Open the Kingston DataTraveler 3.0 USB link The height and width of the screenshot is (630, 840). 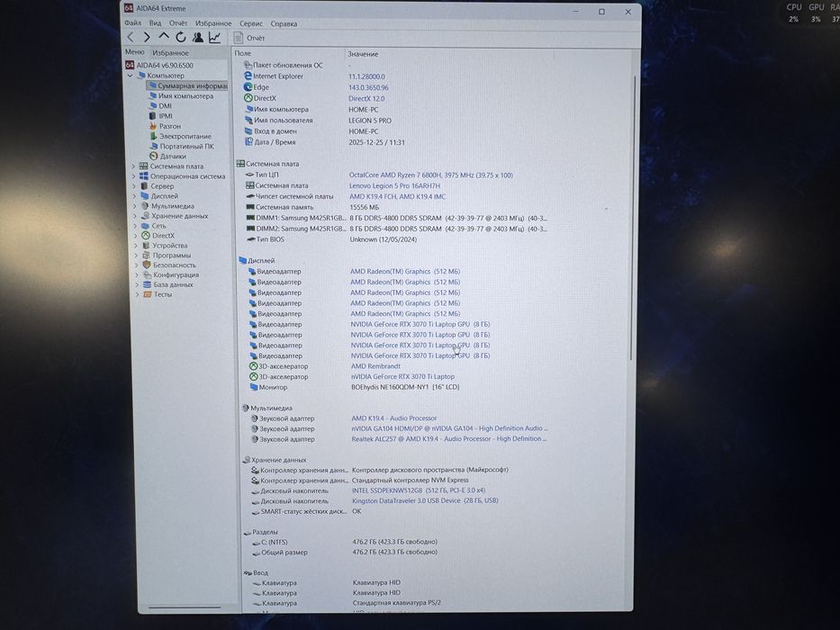click(x=425, y=500)
